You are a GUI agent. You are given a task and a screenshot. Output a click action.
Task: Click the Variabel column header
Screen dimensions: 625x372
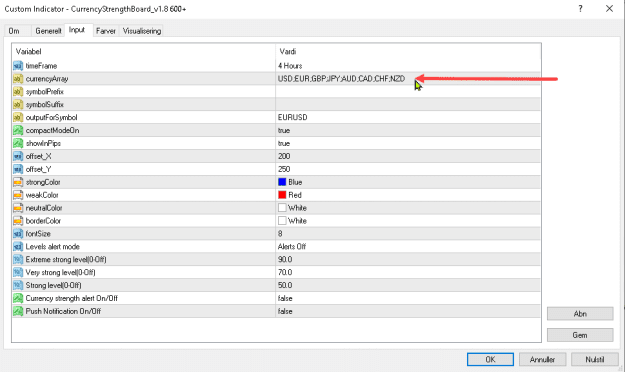click(x=143, y=51)
